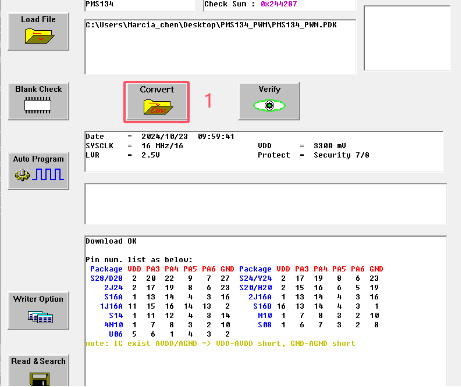Click the M10 package row label

[265, 316]
